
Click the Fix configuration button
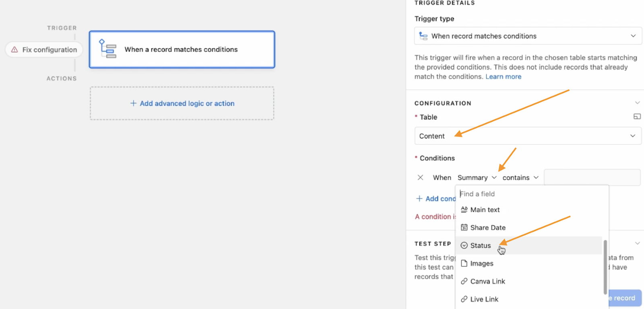[x=44, y=49]
